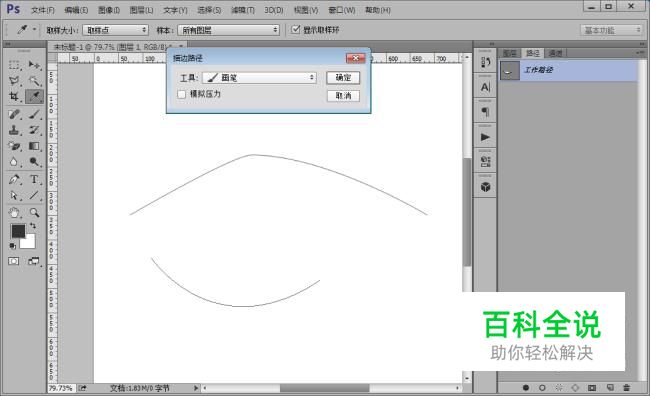The image size is (650, 396).
Task: Open the 文件(F) menu
Action: click(x=43, y=10)
